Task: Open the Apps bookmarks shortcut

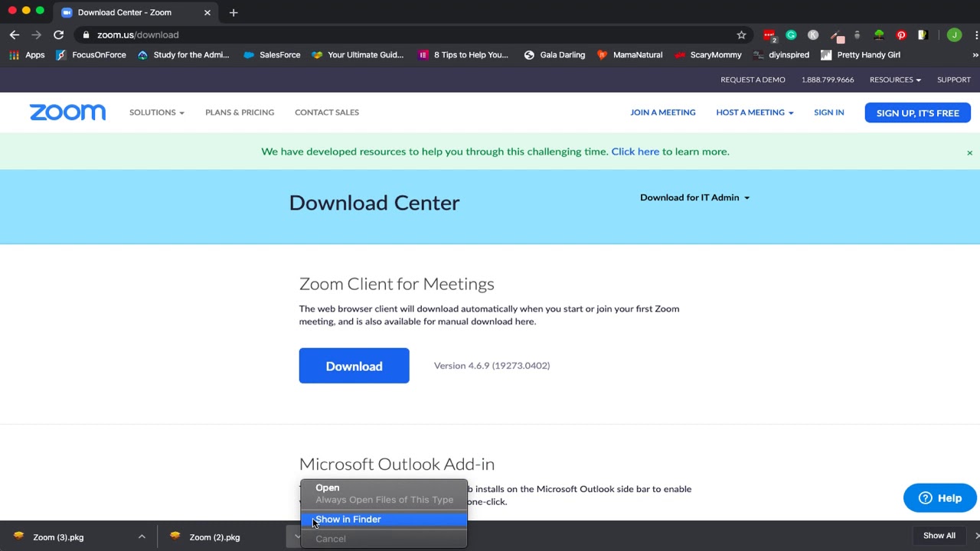Action: (27, 55)
